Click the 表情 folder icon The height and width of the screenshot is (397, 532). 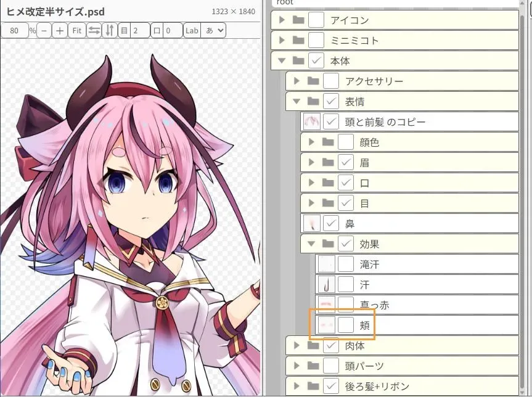tap(313, 102)
